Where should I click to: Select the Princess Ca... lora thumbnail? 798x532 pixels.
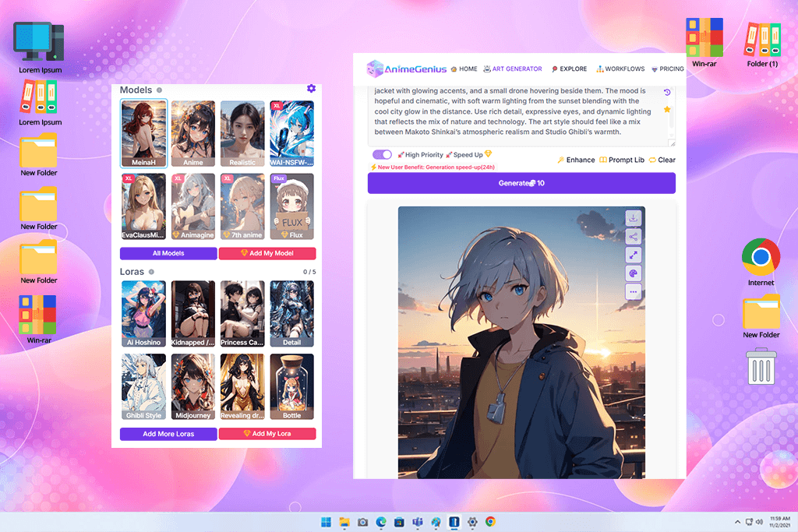coord(242,314)
